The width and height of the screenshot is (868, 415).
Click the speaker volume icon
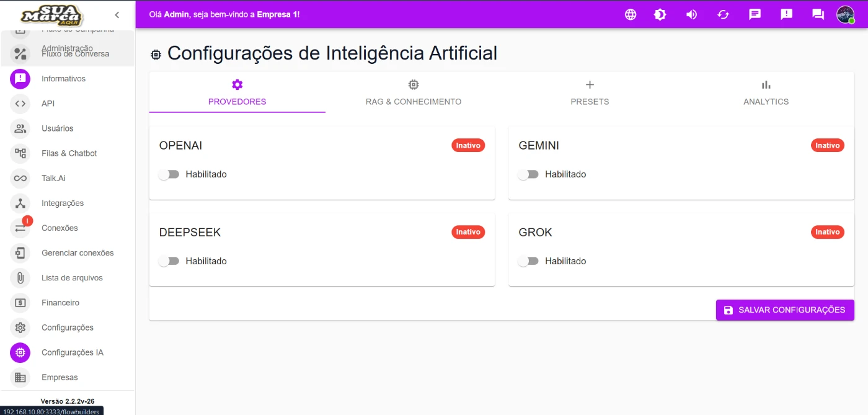tap(691, 14)
